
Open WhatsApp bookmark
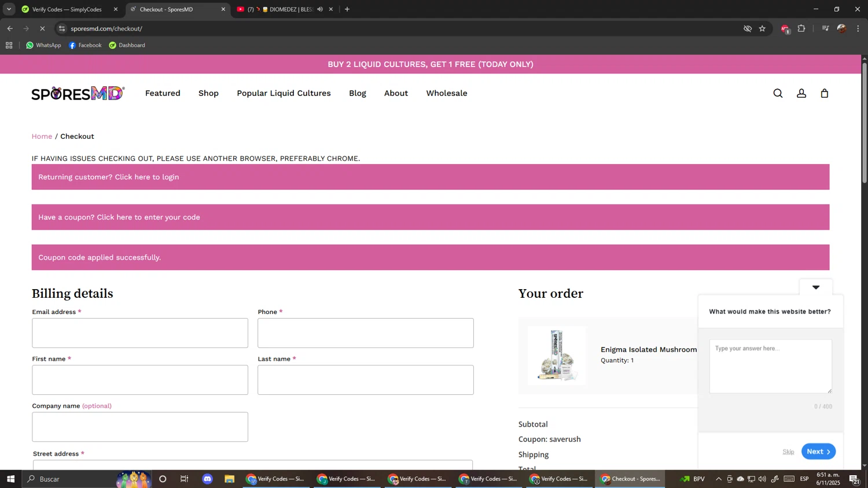click(43, 45)
